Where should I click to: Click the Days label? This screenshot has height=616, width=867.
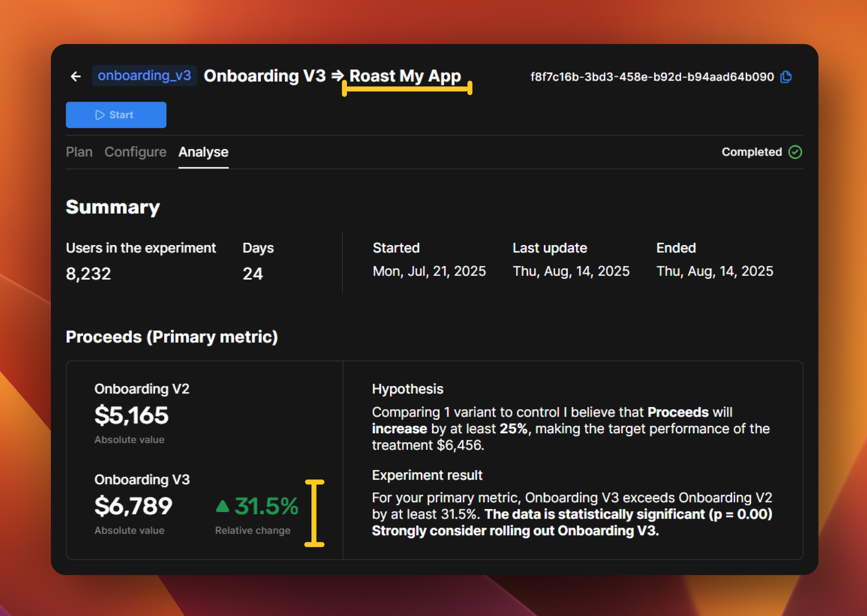click(258, 248)
